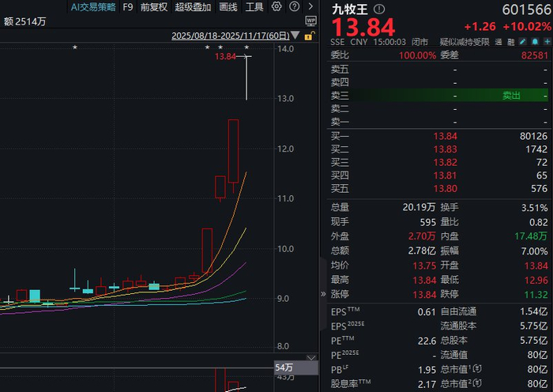Screen dimensions: 553x392
Task: Click the 委差 value 82581
Action: click(535, 55)
